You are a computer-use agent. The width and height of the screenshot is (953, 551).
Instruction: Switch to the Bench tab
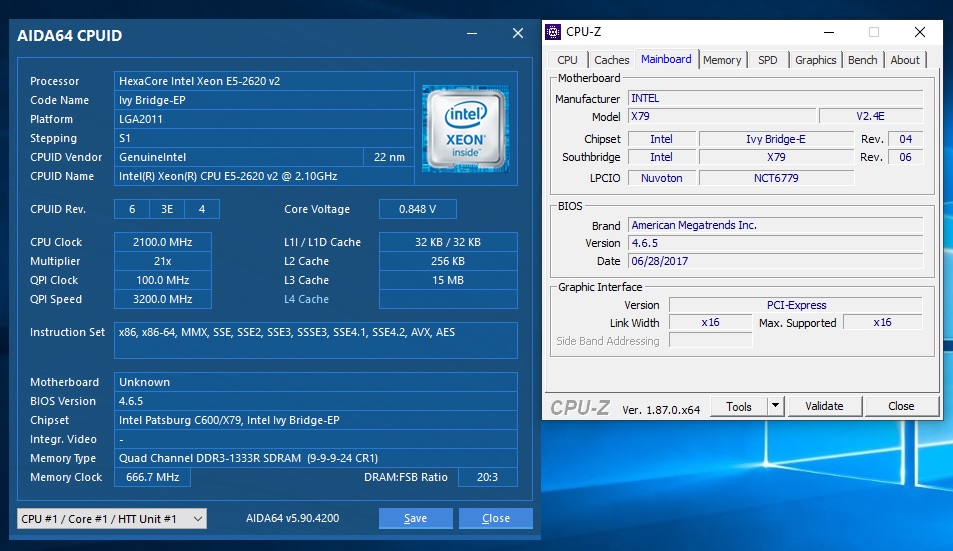point(862,60)
